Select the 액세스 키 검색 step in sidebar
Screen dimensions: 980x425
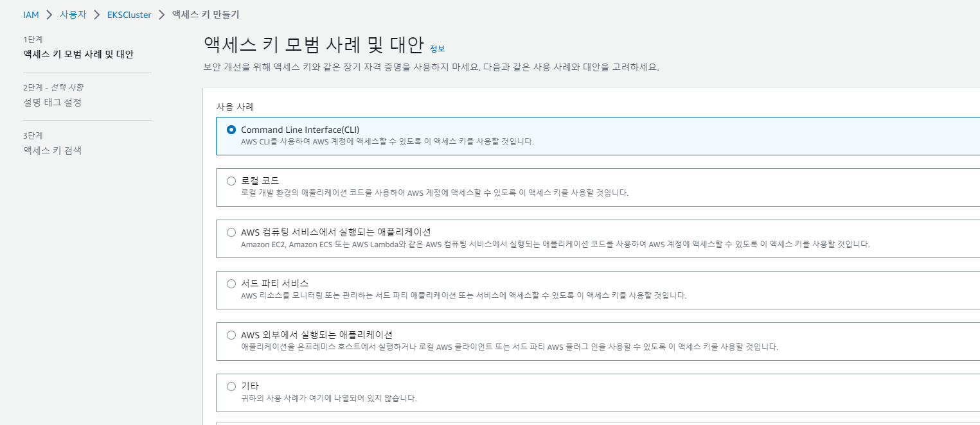pyautogui.click(x=53, y=151)
